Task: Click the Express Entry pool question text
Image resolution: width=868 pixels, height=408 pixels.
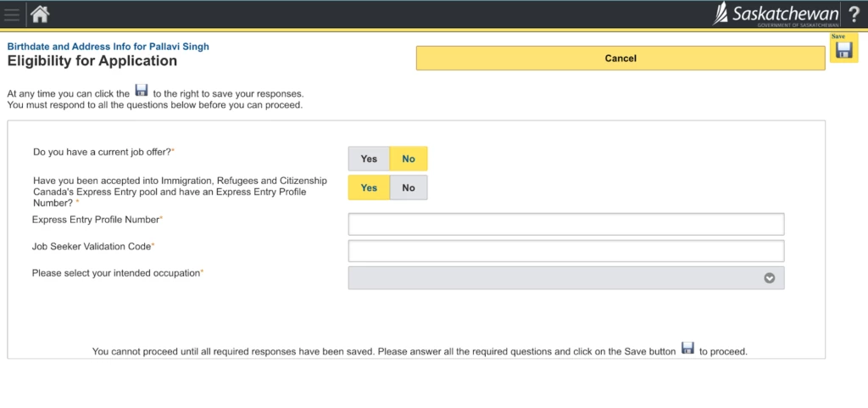Action: coord(180,192)
